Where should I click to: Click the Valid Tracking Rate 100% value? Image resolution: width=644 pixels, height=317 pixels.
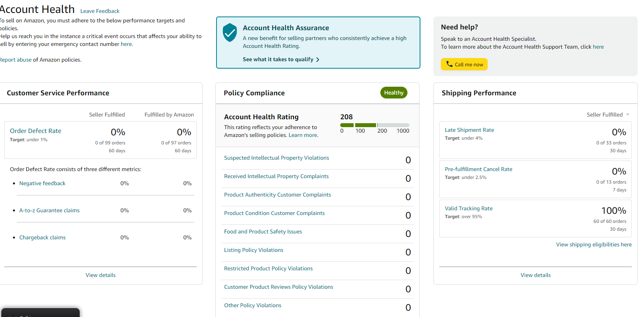point(614,211)
